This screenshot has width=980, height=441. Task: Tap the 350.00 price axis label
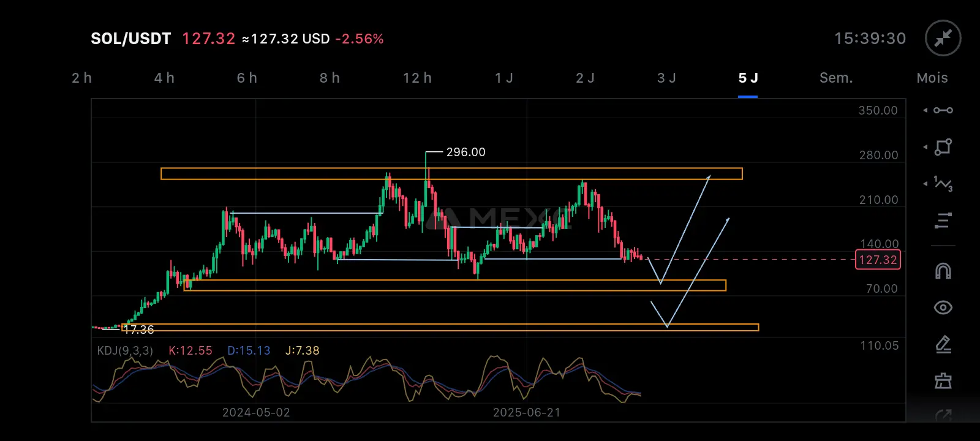[878, 110]
